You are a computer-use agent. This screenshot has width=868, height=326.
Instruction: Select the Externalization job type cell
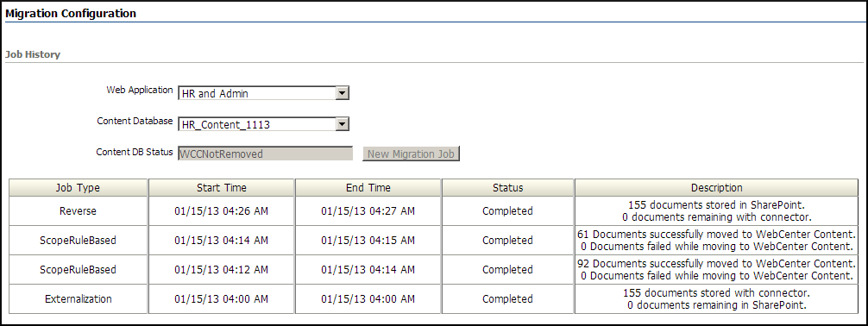[78, 299]
